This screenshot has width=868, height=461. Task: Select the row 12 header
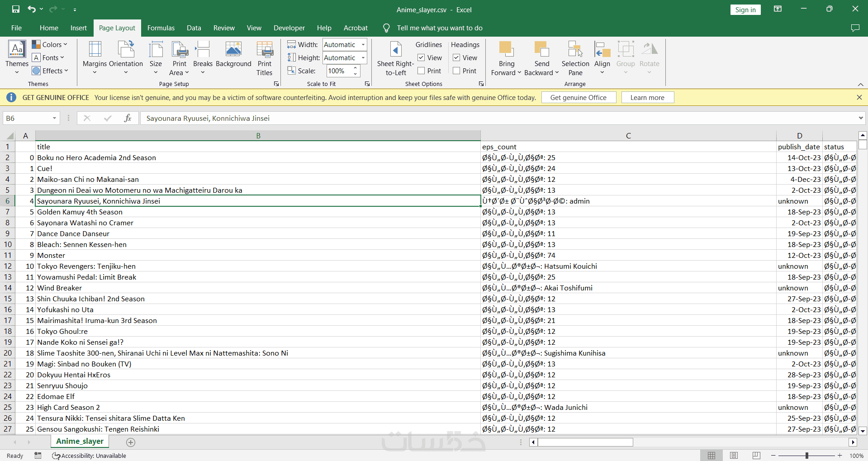click(x=8, y=266)
